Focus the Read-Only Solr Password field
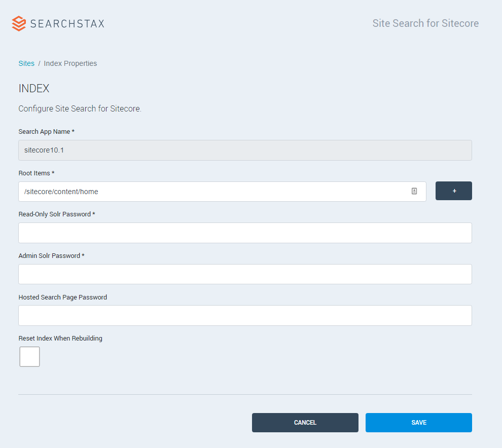This screenshot has height=448, width=502. (x=245, y=233)
